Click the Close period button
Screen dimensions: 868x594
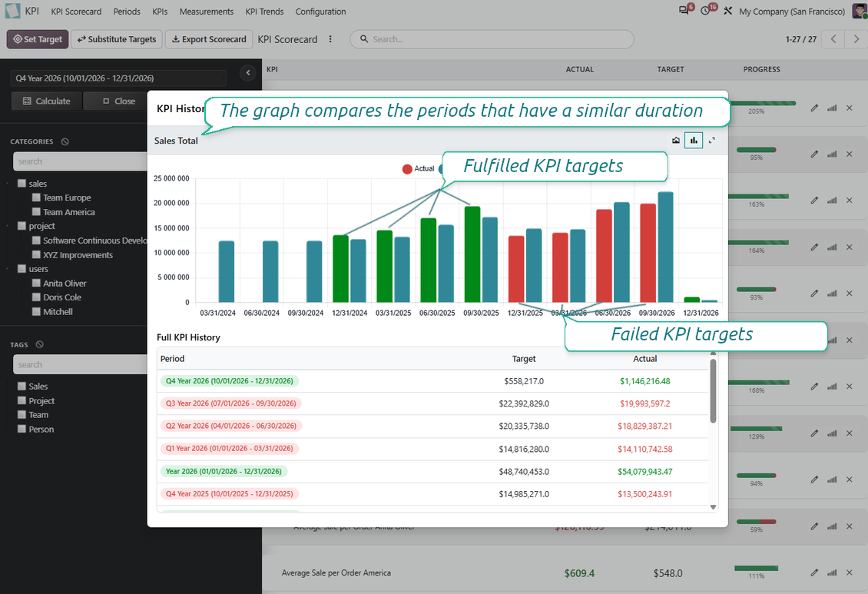[119, 101]
